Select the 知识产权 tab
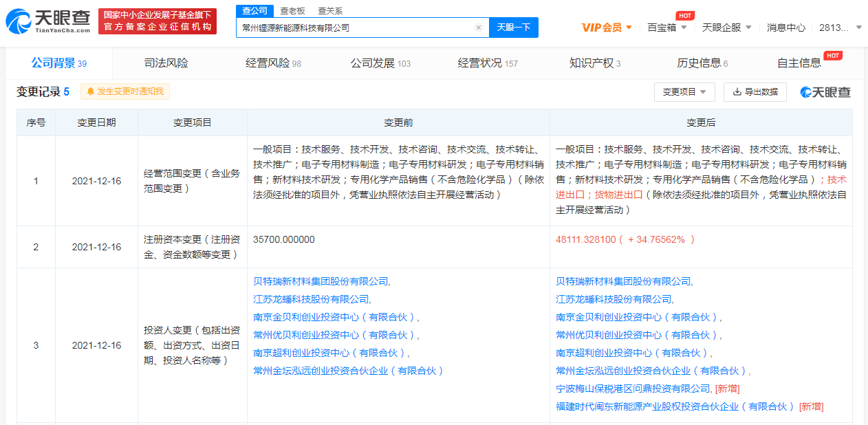This screenshot has width=868, height=425. tap(595, 63)
